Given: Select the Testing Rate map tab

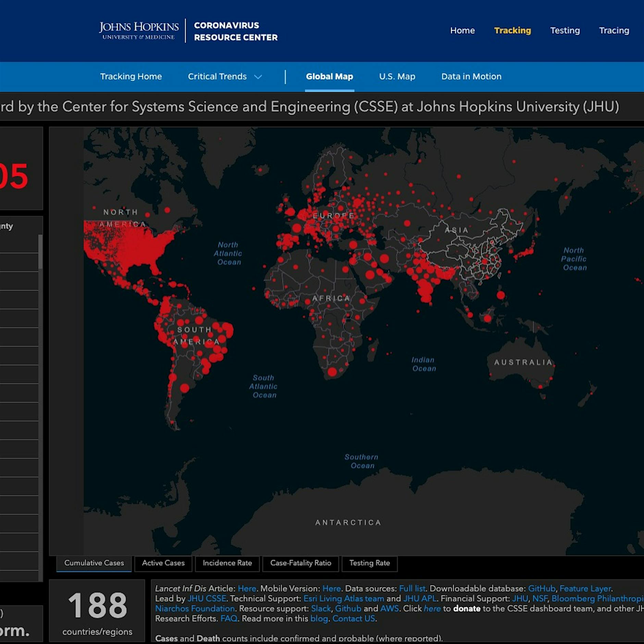Looking at the screenshot, I should point(369,563).
